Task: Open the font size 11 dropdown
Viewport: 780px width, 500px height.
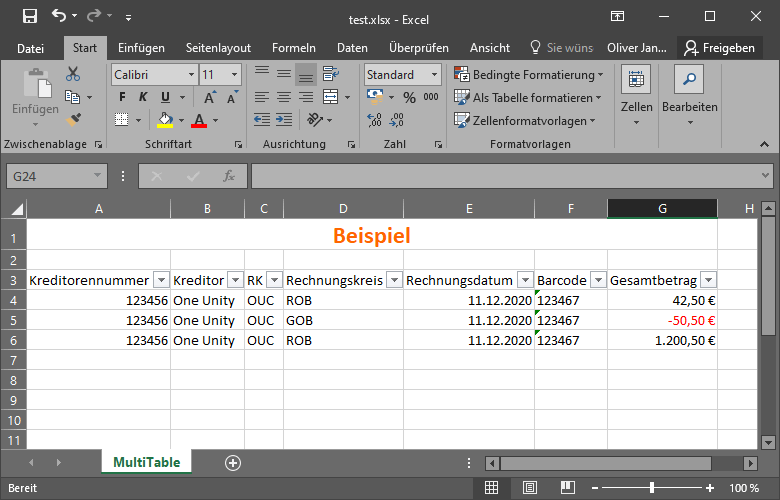Action: click(x=234, y=75)
